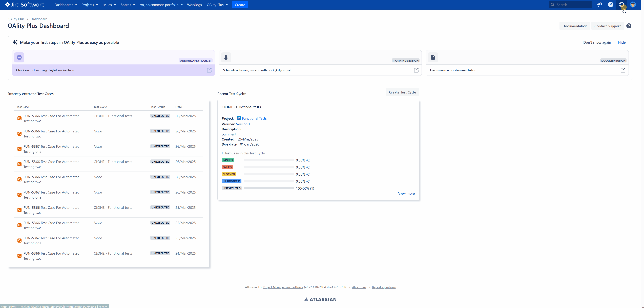This screenshot has height=308, width=644.
Task: Expand the QAlity Plus navigation dropdown
Action: [x=217, y=5]
